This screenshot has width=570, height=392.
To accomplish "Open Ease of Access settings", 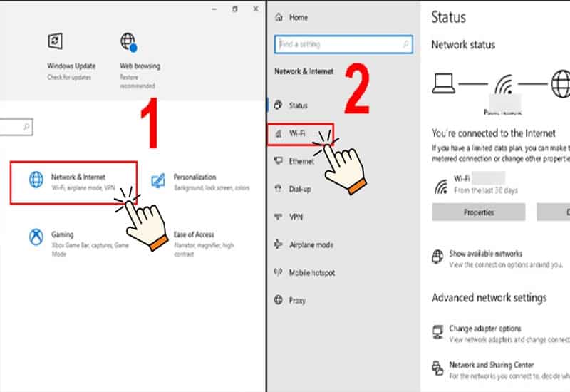I will coord(194,235).
